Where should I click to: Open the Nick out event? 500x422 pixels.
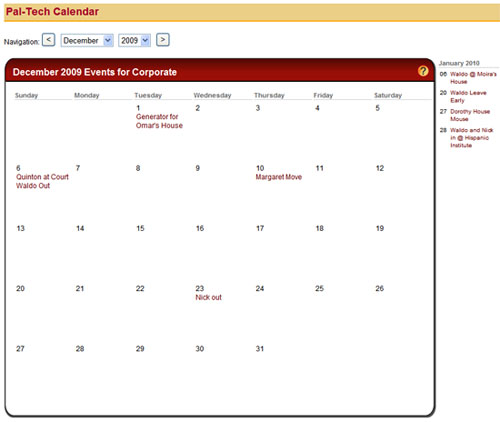208,297
